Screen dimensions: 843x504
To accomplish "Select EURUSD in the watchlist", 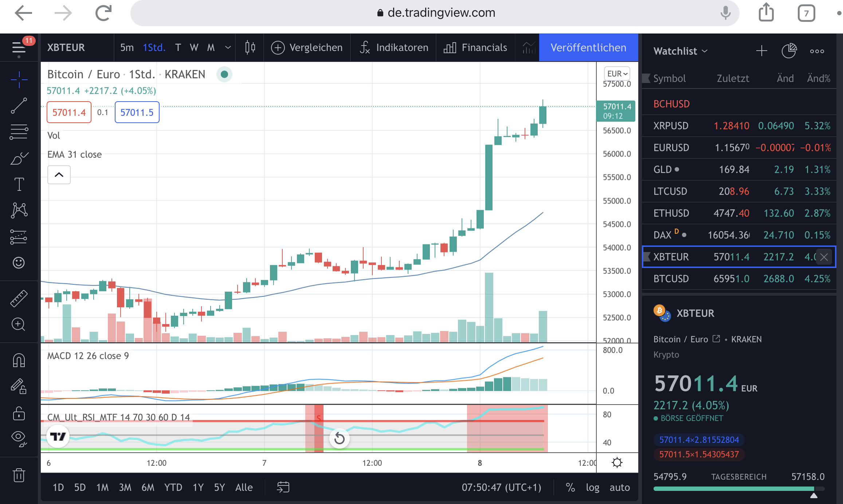I will click(739, 147).
